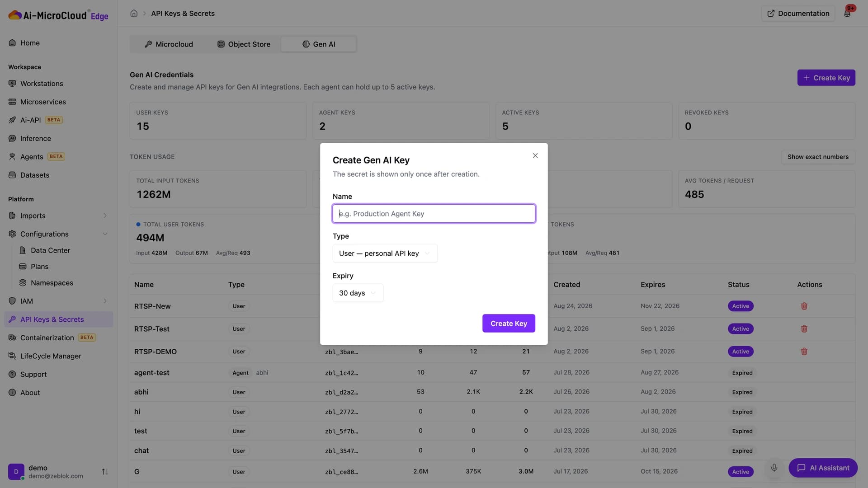
Task: Open the account switcher arrows for demo
Action: point(105,472)
